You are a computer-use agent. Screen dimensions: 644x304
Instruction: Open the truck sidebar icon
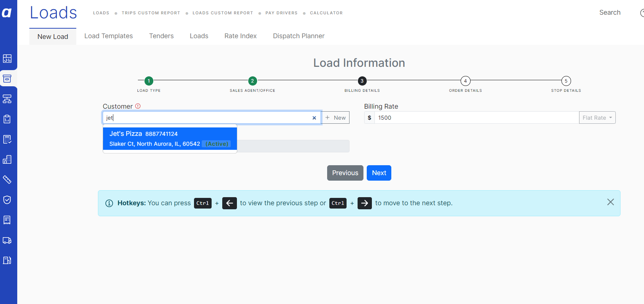[7, 240]
